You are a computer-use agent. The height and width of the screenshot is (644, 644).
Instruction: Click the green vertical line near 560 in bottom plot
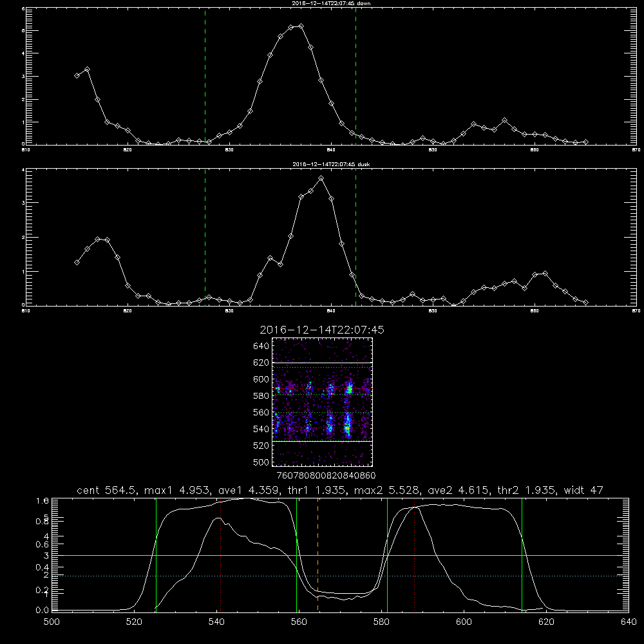coord(296,554)
